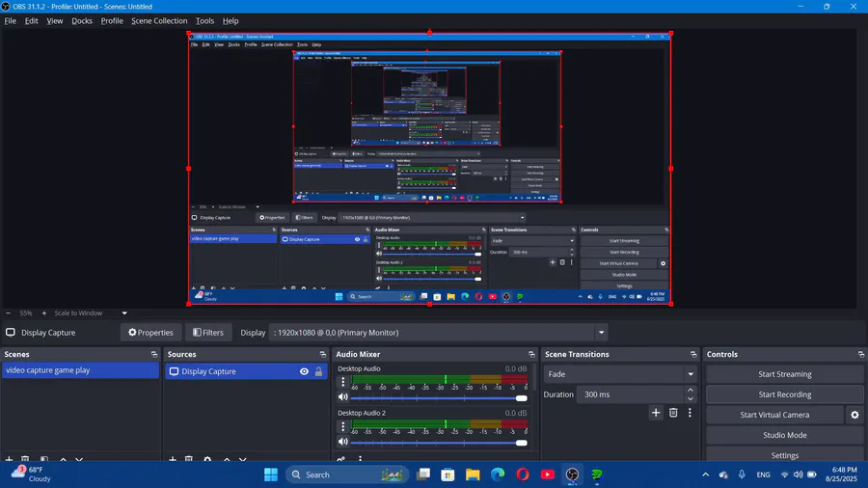Open Opera browser from taskbar
The image size is (868, 488).
[523, 474]
